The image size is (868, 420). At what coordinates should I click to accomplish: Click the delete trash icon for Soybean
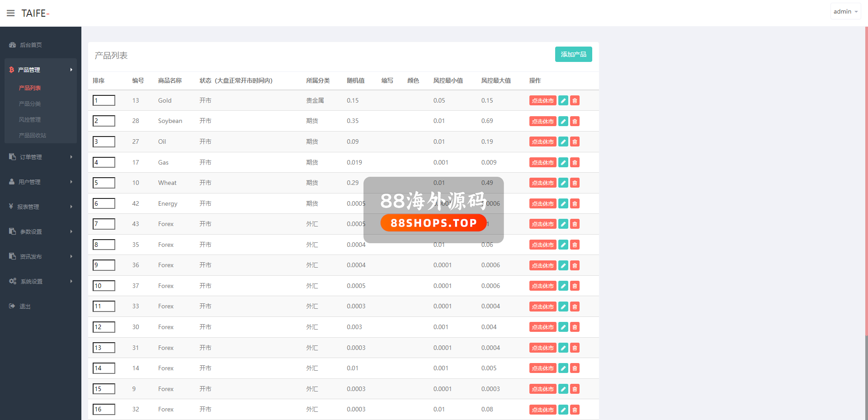[575, 121]
